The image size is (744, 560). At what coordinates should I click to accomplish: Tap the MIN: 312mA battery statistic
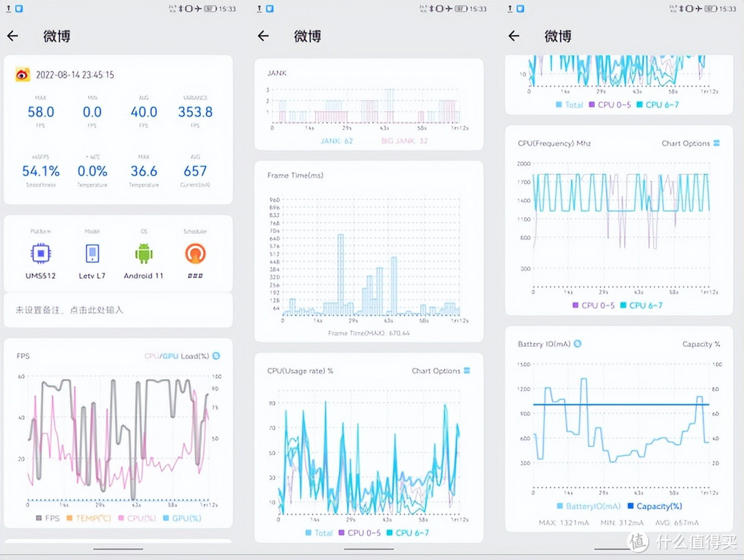click(622, 523)
